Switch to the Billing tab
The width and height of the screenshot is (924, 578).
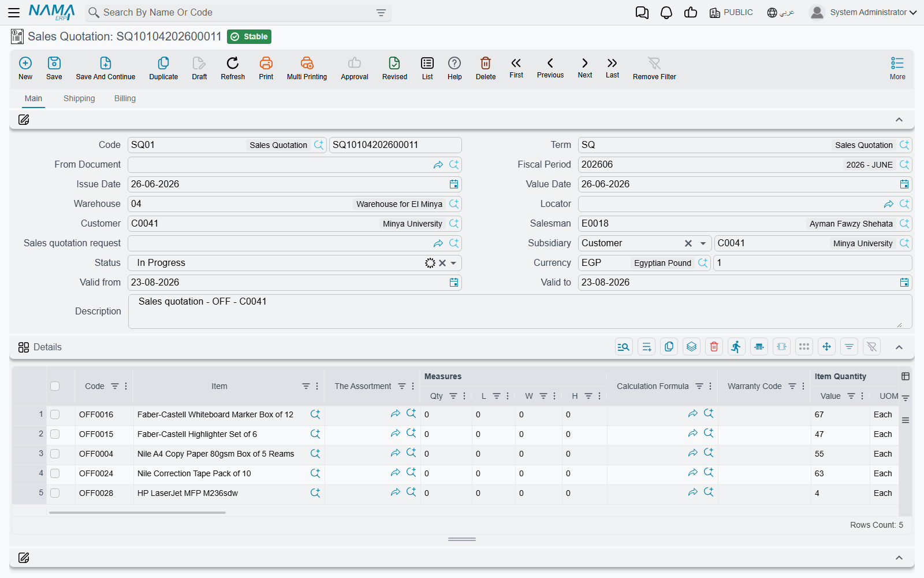125,98
